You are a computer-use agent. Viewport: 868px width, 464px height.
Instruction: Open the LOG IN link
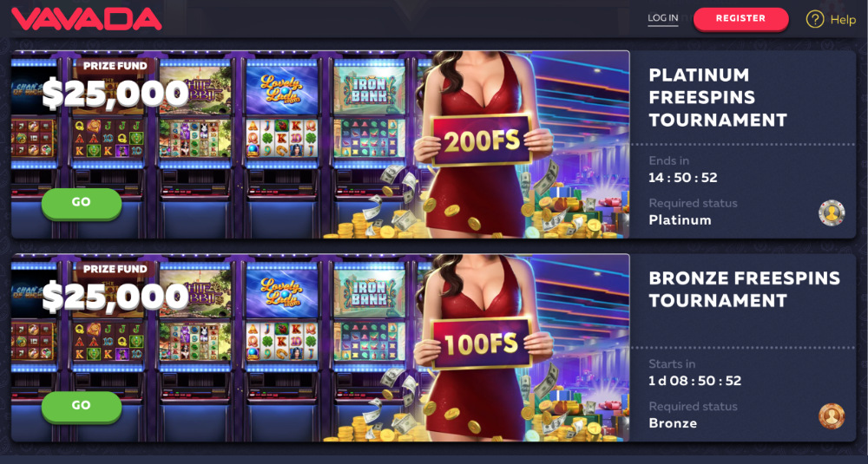(662, 18)
